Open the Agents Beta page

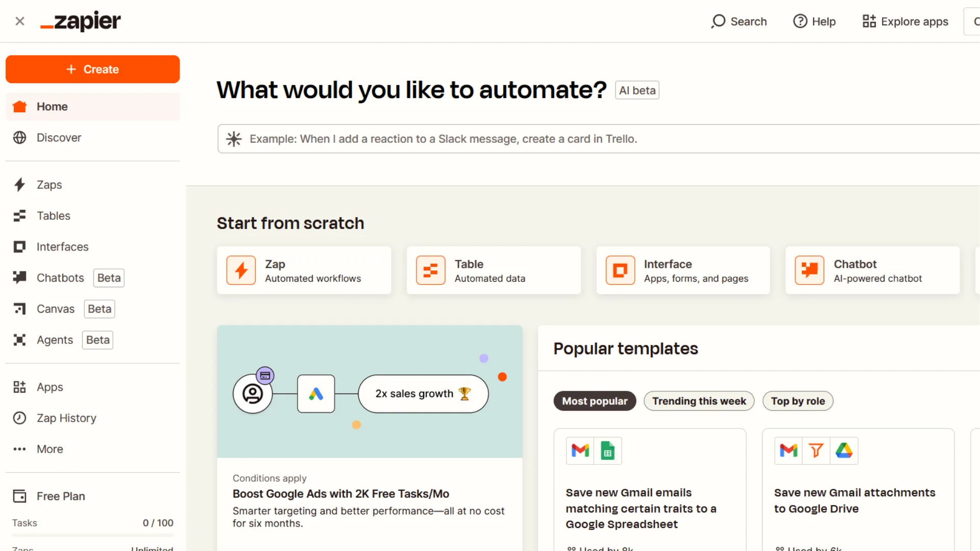55,340
